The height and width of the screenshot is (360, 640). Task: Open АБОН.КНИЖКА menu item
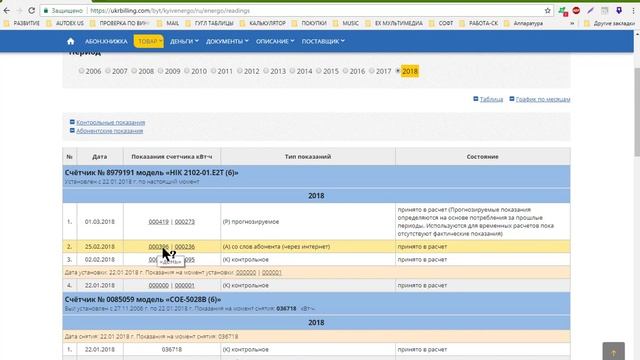click(106, 41)
